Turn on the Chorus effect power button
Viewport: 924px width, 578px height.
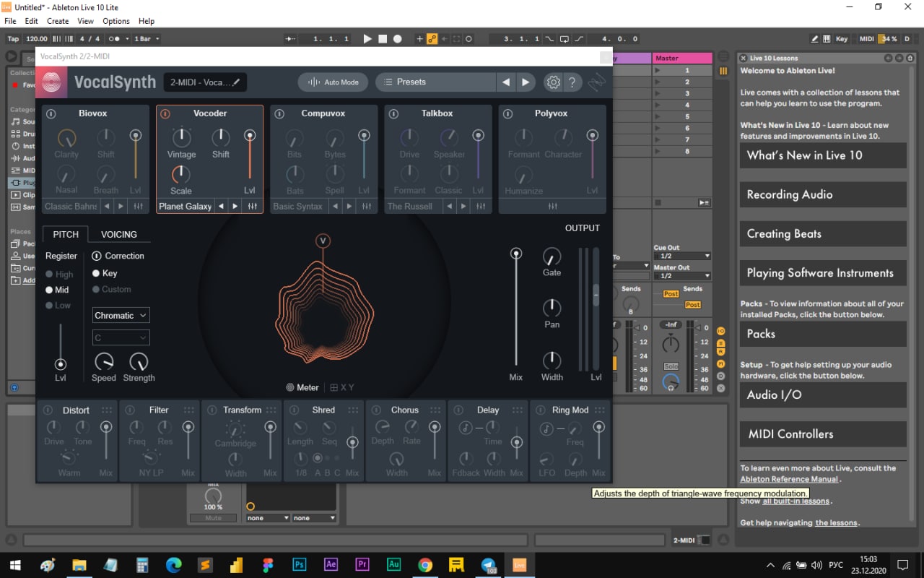[x=376, y=410]
